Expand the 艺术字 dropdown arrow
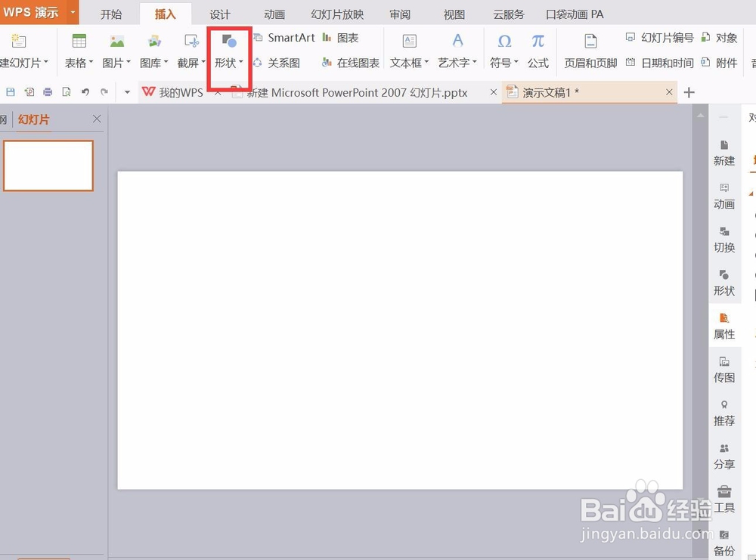This screenshot has width=756, height=560. click(x=475, y=62)
